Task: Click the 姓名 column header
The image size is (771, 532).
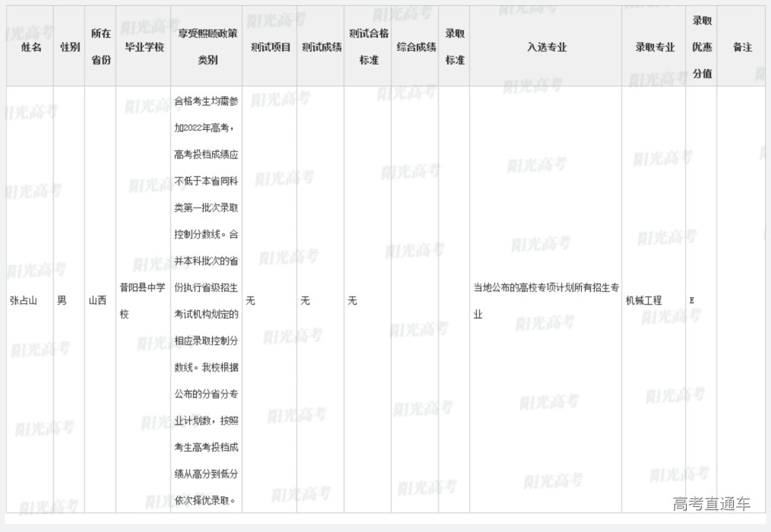Action: (x=31, y=47)
